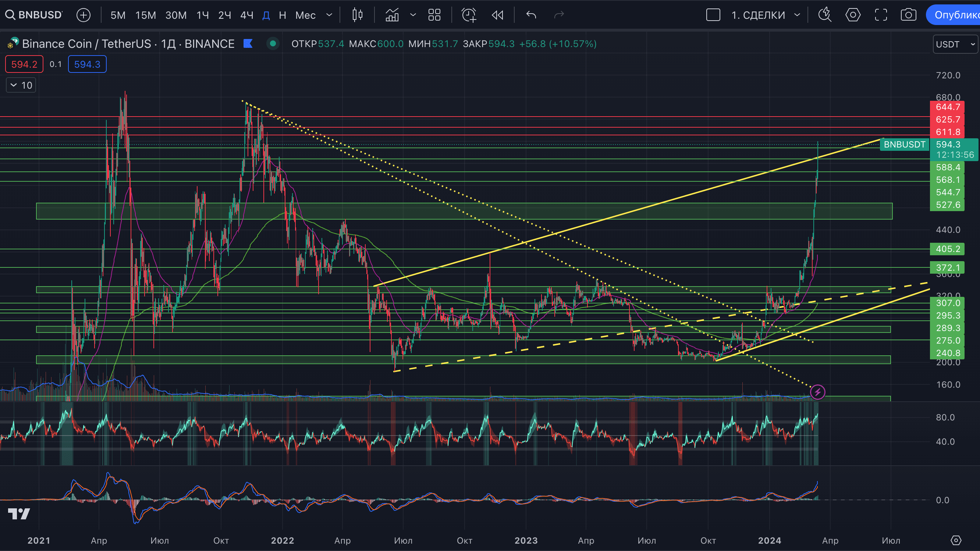
Task: Open the indicators menu icon
Action: pyautogui.click(x=392, y=15)
